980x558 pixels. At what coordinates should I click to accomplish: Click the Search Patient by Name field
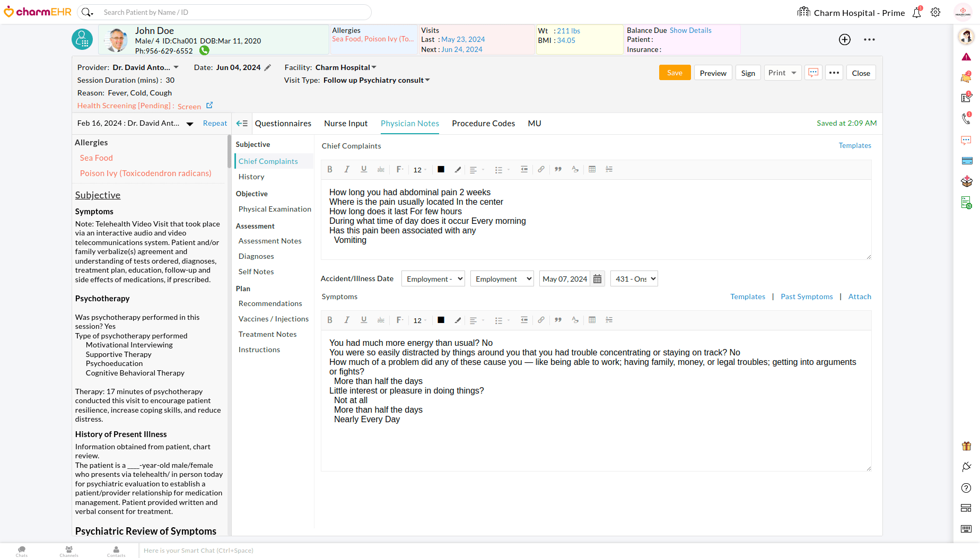pos(233,12)
